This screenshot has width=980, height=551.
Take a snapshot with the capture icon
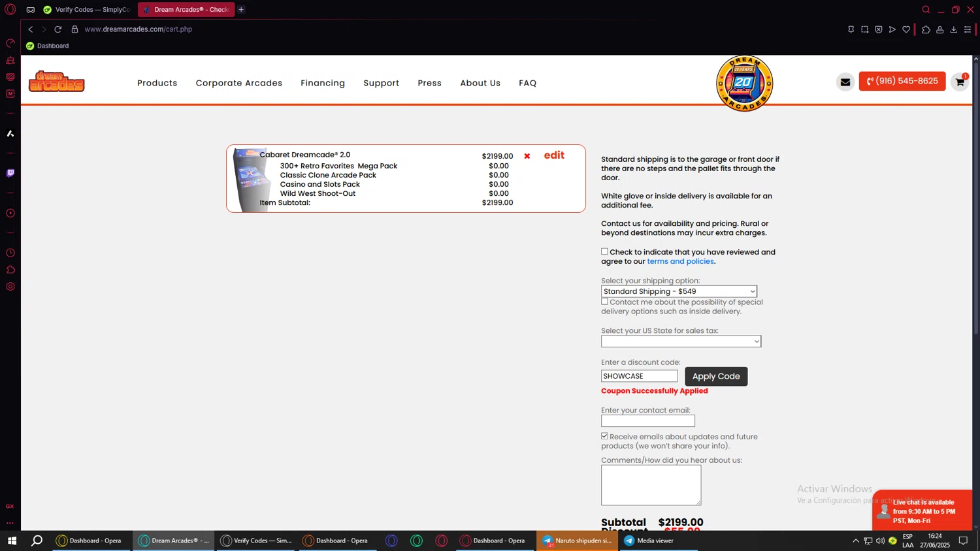(864, 29)
